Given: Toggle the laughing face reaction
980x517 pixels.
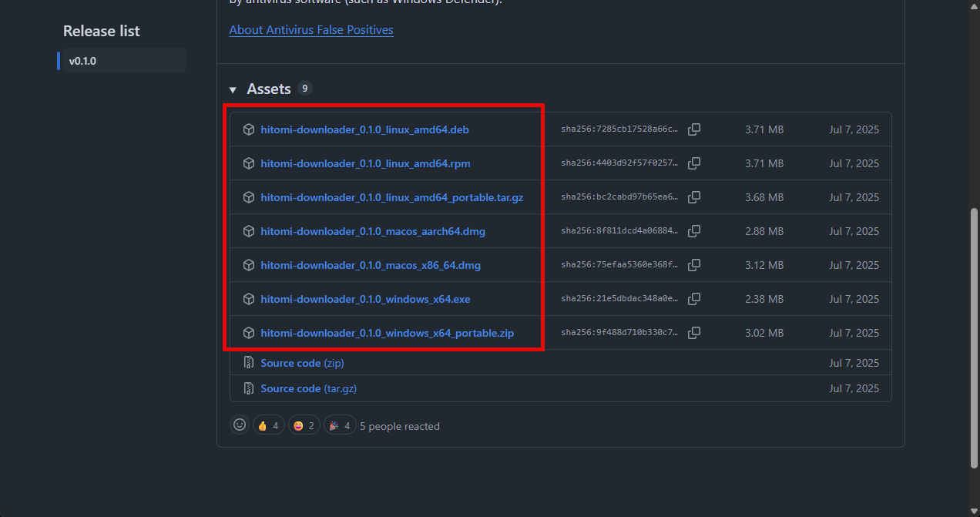Looking at the screenshot, I should click(x=304, y=425).
